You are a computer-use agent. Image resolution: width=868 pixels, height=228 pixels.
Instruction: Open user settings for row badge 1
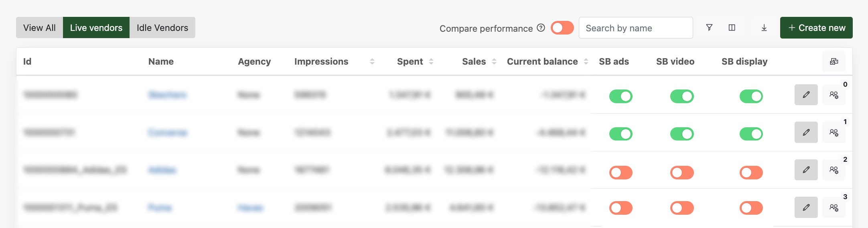(834, 132)
